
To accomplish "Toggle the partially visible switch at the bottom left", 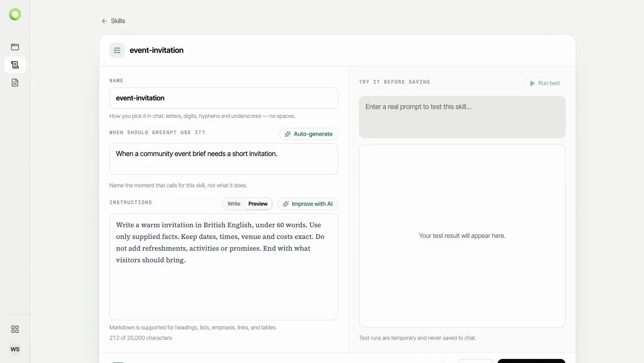I will pos(118,361).
